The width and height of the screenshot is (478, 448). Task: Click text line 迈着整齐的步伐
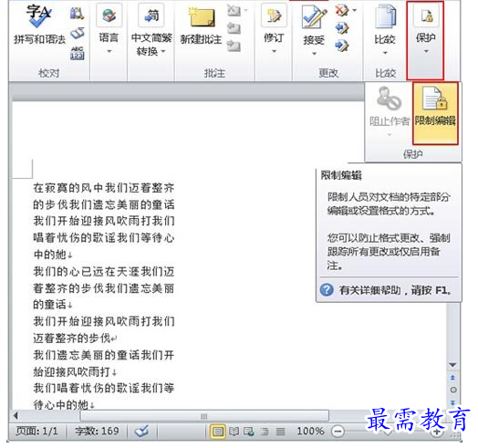tap(72, 338)
